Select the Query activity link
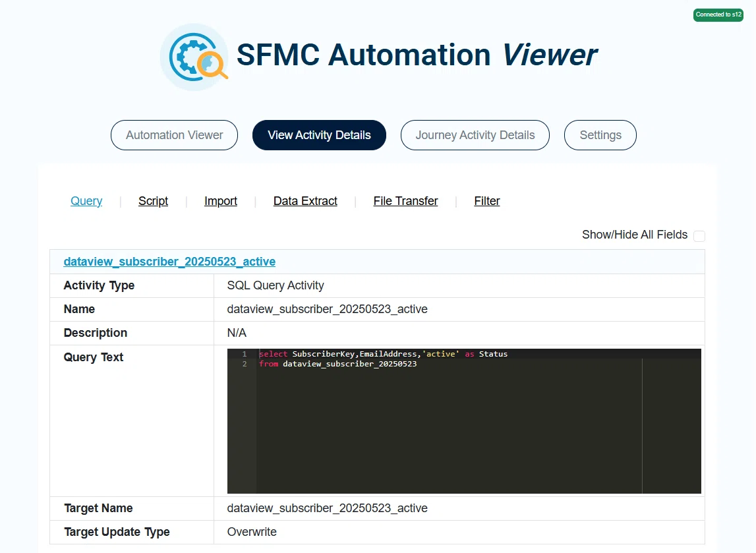The image size is (756, 553). pos(86,201)
